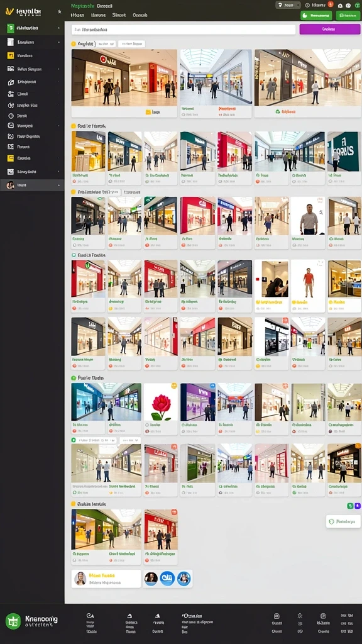Open the green wall with large white letters thumbnail
This screenshot has width=362, height=644.
coord(344,152)
